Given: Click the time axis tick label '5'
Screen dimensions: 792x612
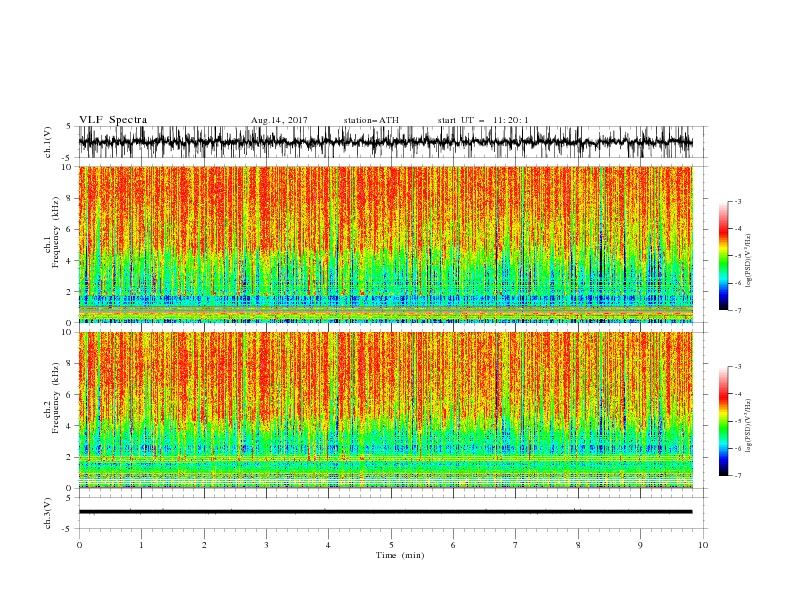Looking at the screenshot, I should click(391, 545).
